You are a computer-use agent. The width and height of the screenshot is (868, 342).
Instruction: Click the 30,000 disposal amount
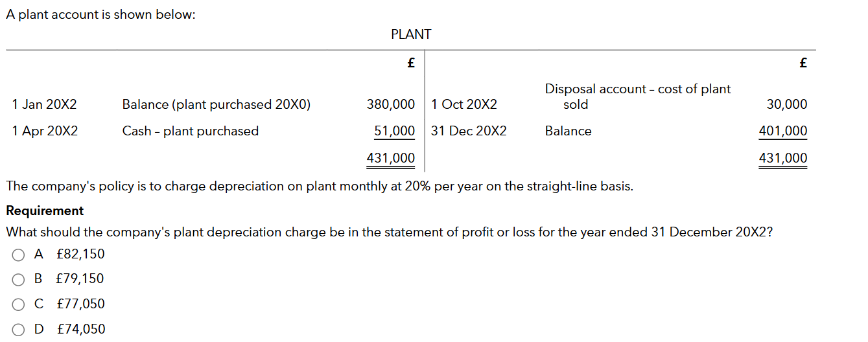pos(787,104)
